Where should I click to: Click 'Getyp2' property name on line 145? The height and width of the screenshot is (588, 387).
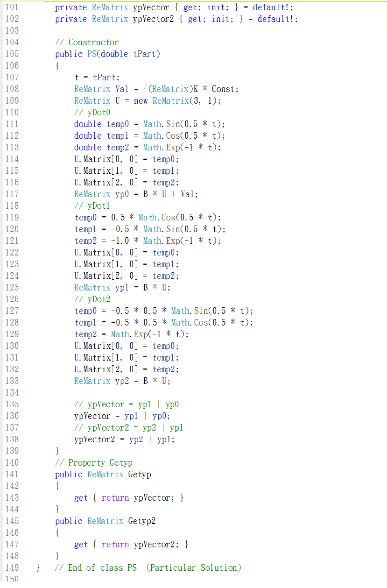142,521
